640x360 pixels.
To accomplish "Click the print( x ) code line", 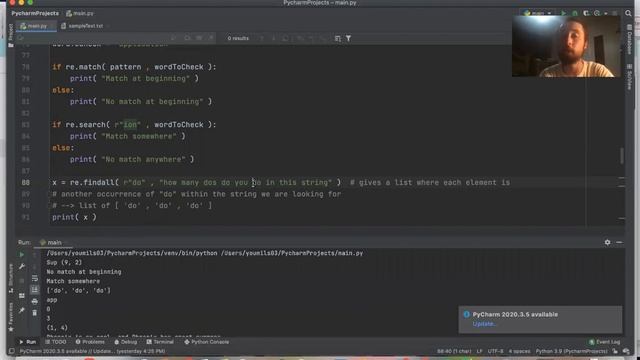I will pyautogui.click(x=74, y=217).
